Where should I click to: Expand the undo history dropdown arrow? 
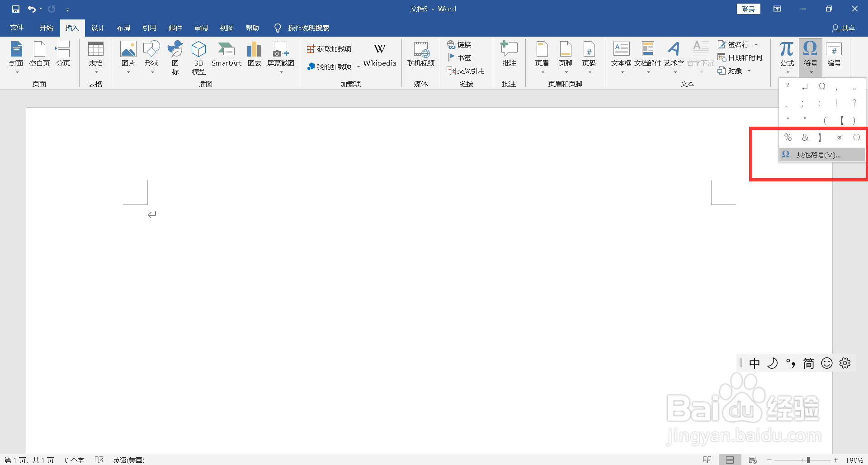[41, 9]
